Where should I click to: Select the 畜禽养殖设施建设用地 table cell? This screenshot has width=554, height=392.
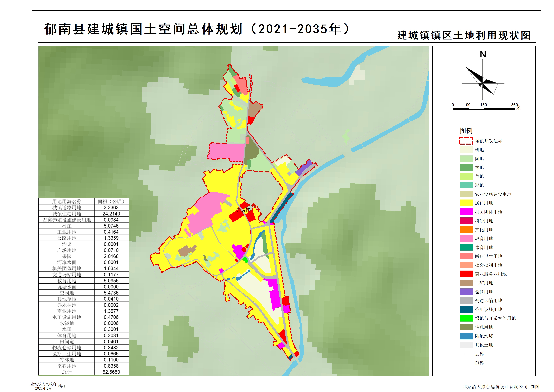[67, 220]
